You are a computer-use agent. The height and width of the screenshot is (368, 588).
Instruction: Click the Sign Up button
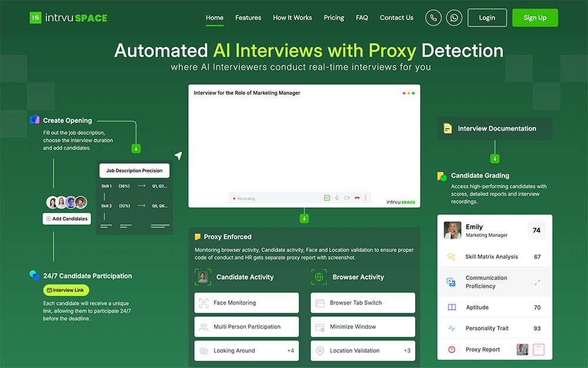(534, 18)
